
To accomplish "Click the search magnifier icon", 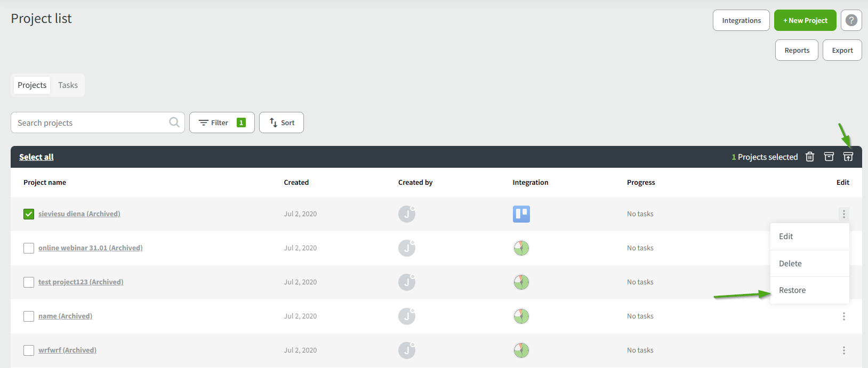I will pos(174,122).
